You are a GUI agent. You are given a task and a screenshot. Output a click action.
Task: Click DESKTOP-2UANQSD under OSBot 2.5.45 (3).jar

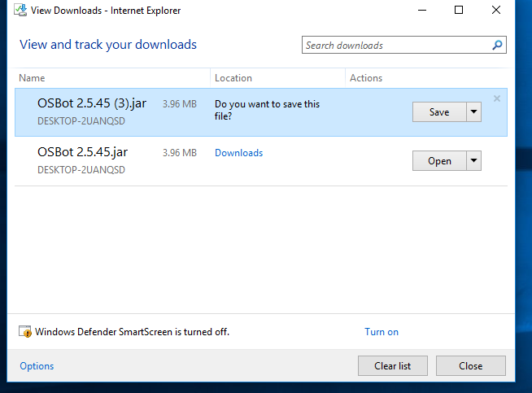(x=81, y=120)
